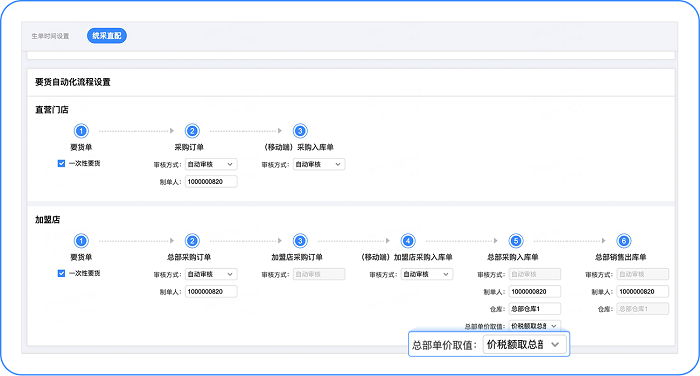Expand the enlarged 总部单价取值 dropdown
This screenshot has width=700, height=376.
click(x=525, y=345)
